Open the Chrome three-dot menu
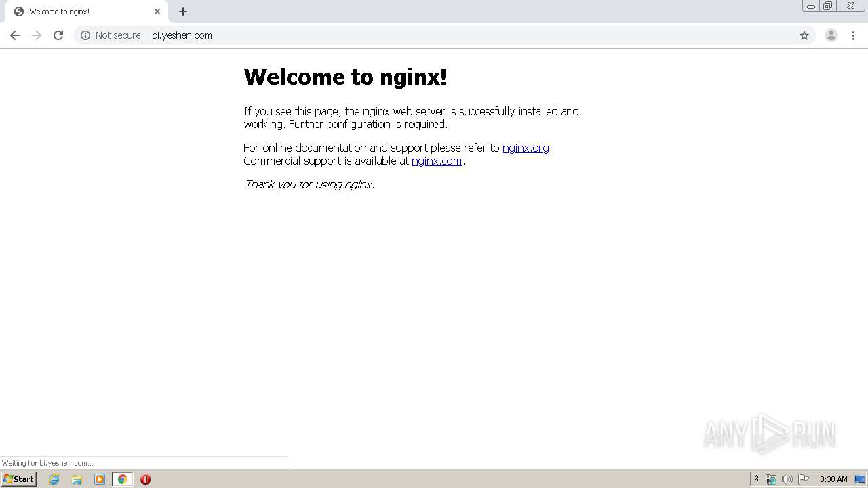This screenshot has height=488, width=868. tap(853, 35)
